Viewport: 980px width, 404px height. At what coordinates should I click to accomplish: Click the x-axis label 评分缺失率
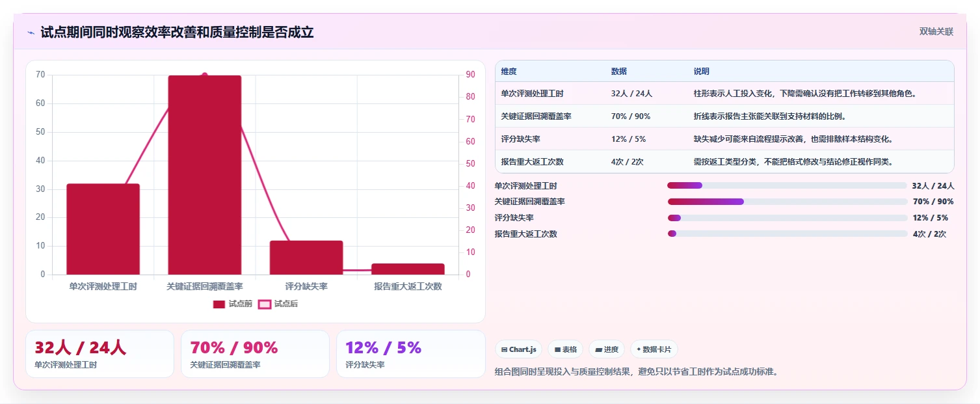(306, 286)
